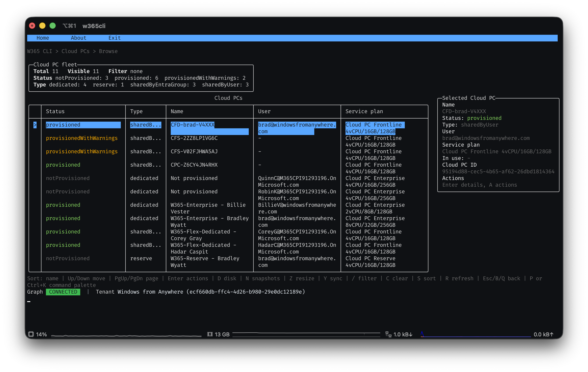Click the 'S sort' shortcut hint
The height and width of the screenshot is (372, 588).
(427, 278)
